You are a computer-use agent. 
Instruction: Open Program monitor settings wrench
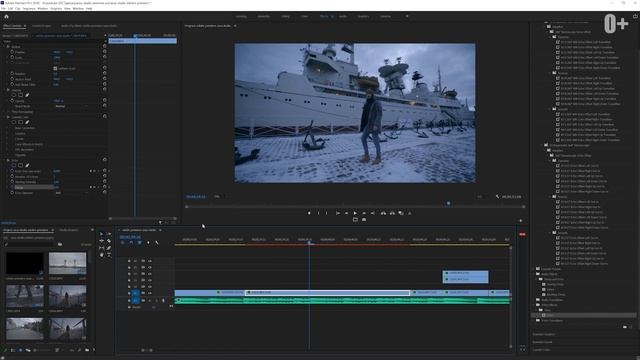point(497,197)
